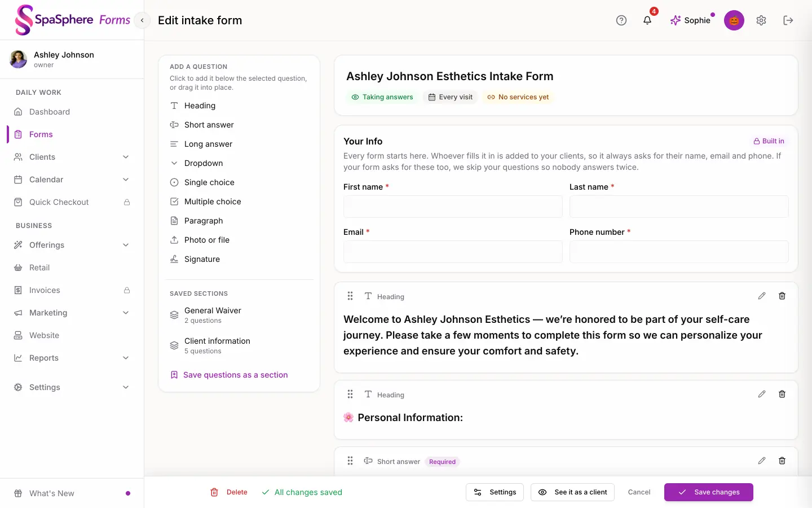
Task: Click Save questions as a section
Action: point(230,375)
